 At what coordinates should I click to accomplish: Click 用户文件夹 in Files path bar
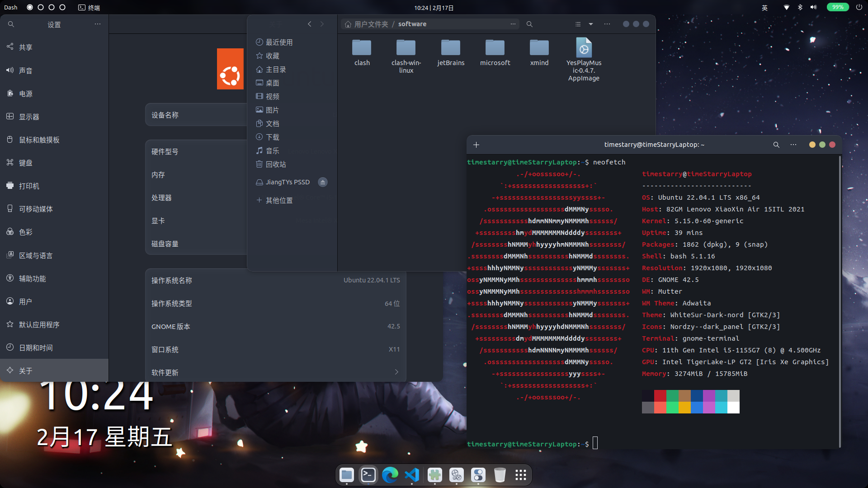(x=371, y=24)
